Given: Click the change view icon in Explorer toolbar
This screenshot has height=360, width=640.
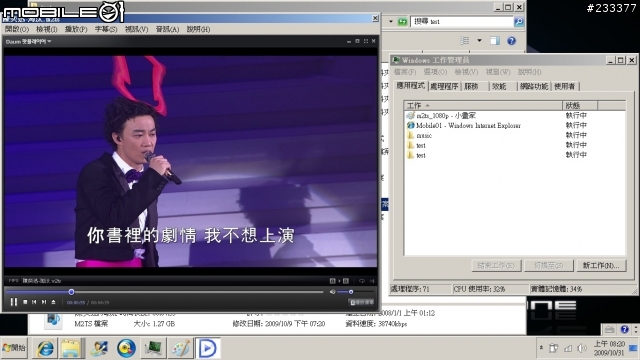Looking at the screenshot, I should pos(464,40).
